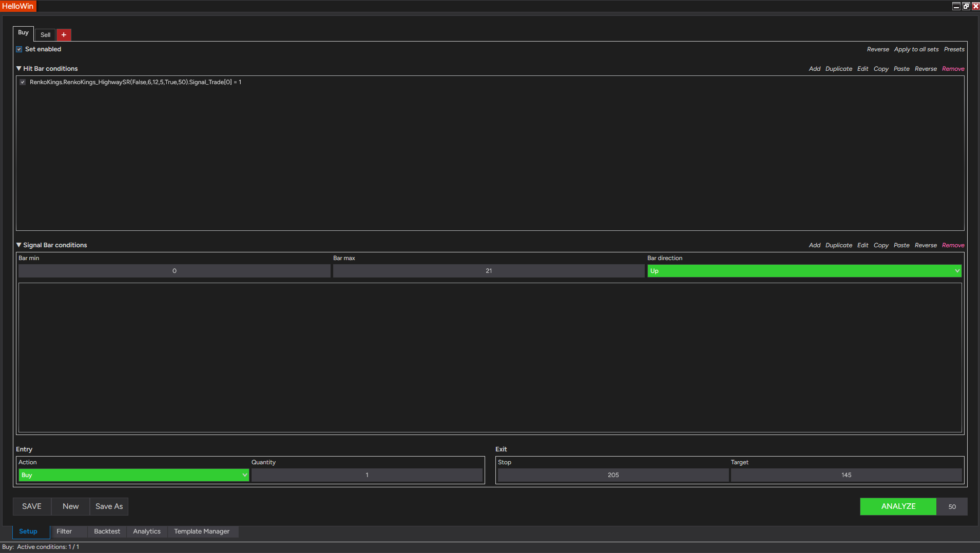This screenshot has width=980, height=553.
Task: Click the Save As button
Action: [x=109, y=506]
